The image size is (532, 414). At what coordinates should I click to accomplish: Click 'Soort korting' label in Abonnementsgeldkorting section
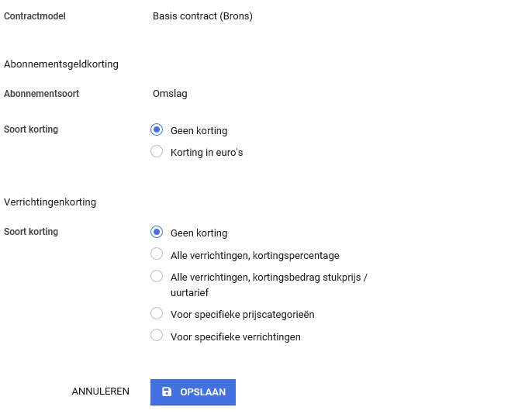(31, 129)
